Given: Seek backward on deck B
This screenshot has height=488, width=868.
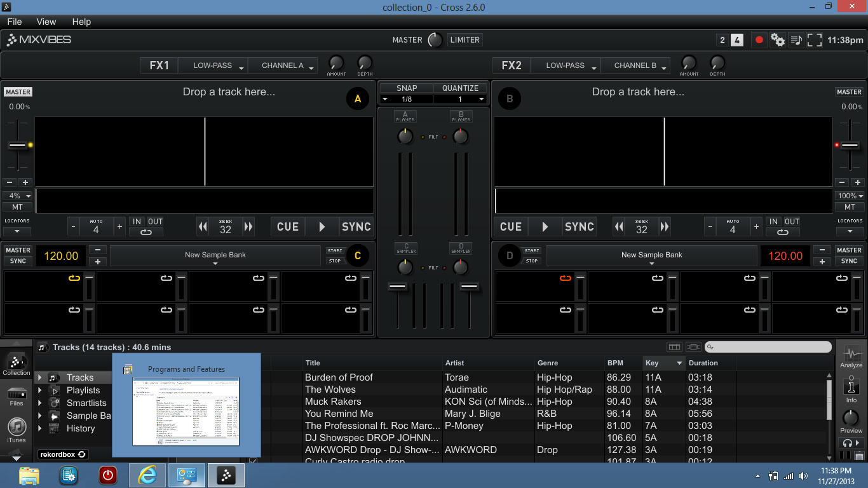Looking at the screenshot, I should [619, 226].
